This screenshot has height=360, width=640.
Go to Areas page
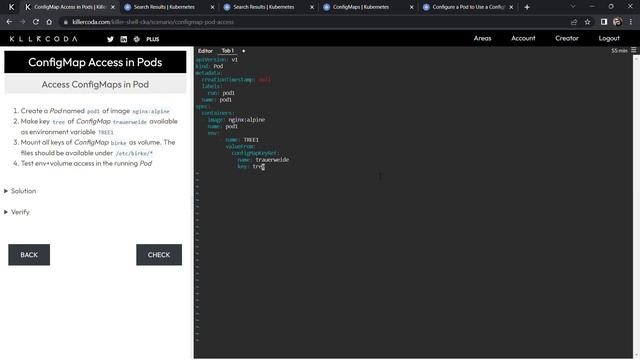click(482, 38)
